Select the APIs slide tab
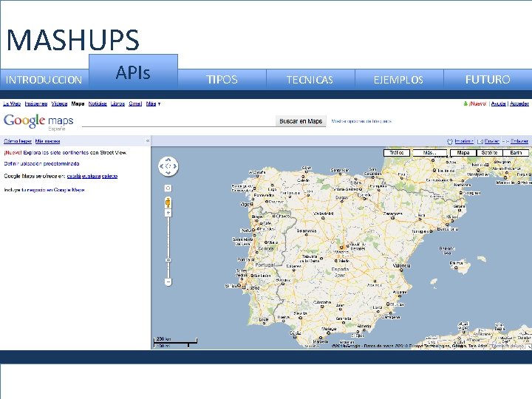This screenshot has width=532, height=399. tap(133, 72)
